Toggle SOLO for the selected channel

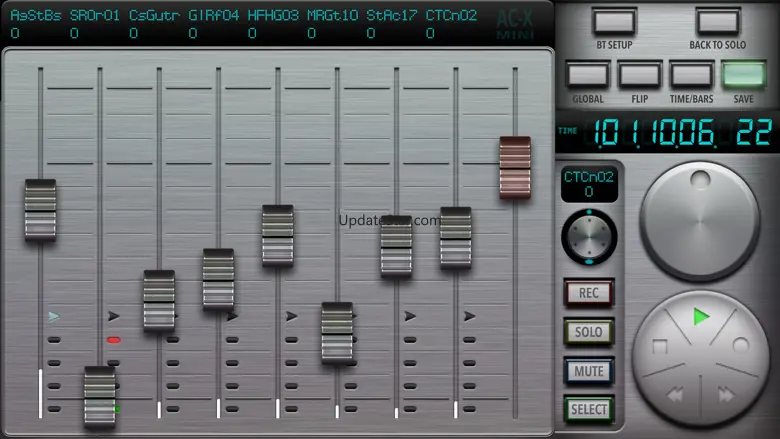point(588,332)
